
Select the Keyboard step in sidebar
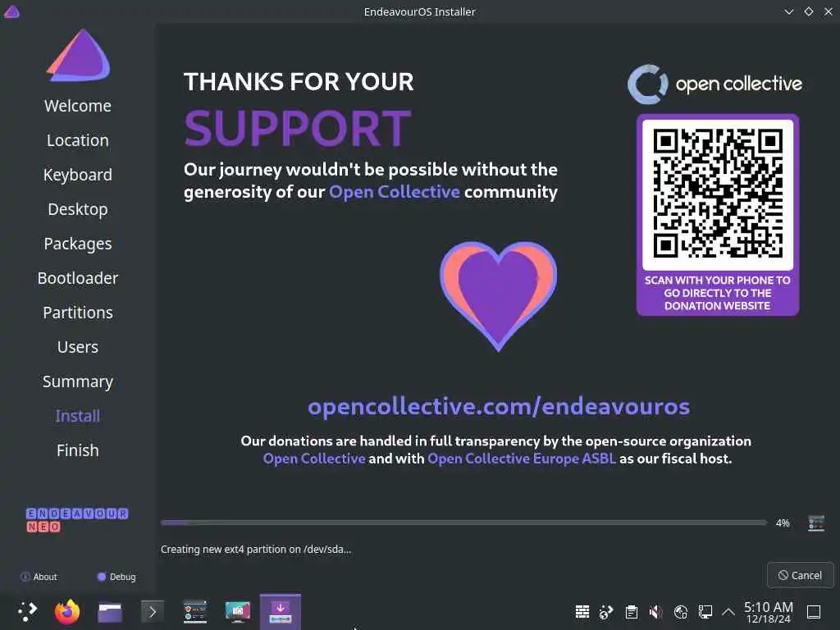point(78,176)
